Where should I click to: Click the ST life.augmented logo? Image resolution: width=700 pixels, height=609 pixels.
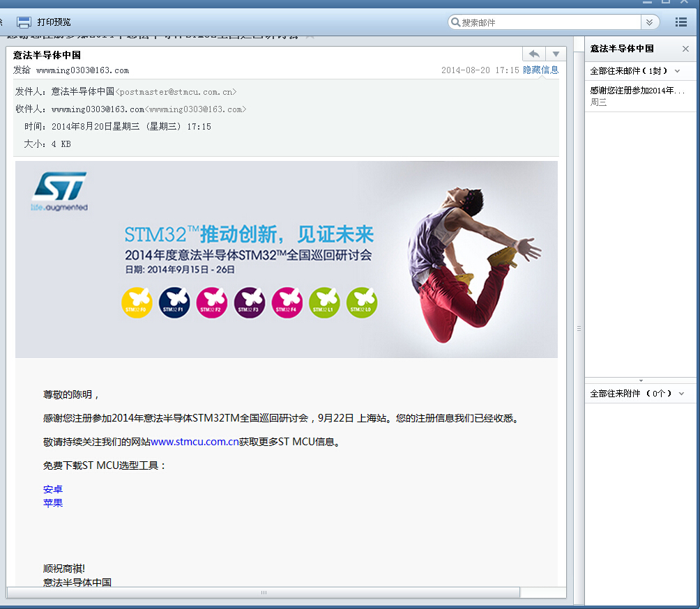(x=59, y=192)
